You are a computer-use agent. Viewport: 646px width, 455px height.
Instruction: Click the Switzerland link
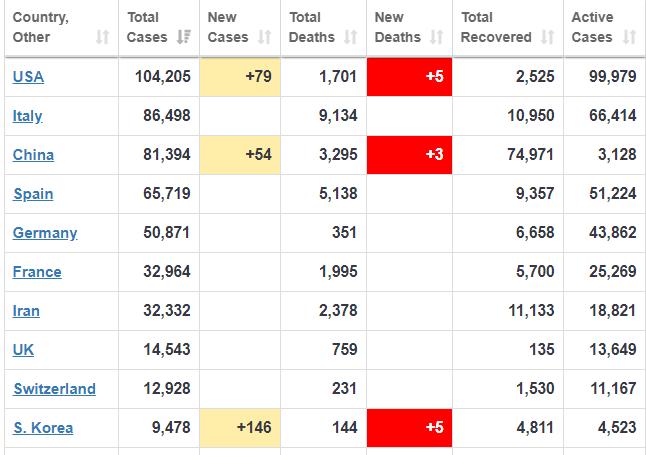click(54, 389)
